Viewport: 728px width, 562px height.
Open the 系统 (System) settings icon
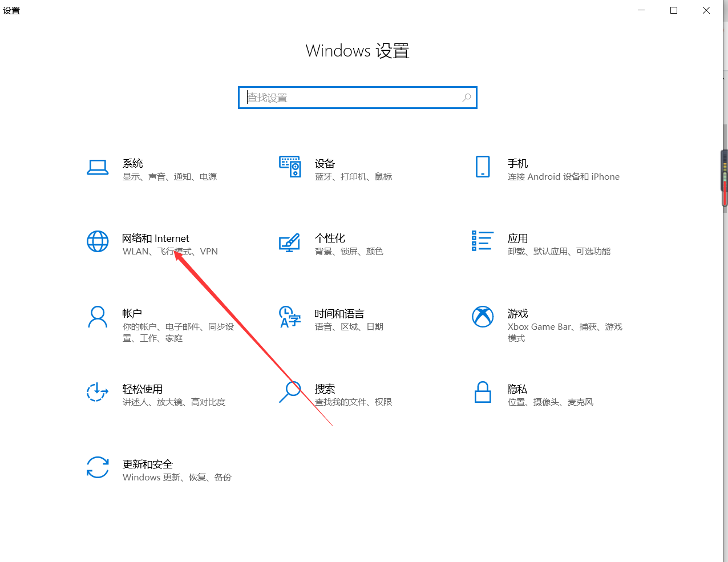pyautogui.click(x=98, y=167)
